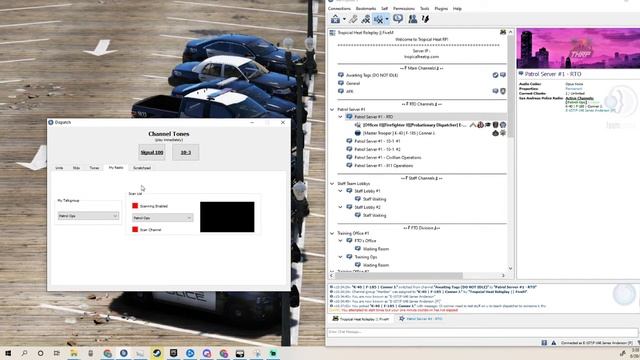The height and width of the screenshot is (360, 640).
Task: Toggle the Scanning Enabled red checkbox
Action: point(135,206)
